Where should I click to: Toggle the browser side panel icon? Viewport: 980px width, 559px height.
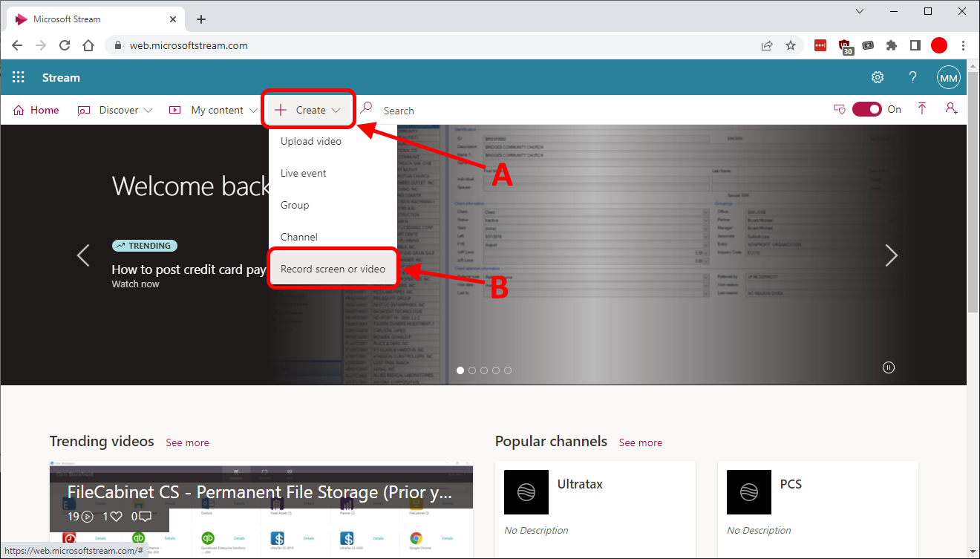[915, 45]
